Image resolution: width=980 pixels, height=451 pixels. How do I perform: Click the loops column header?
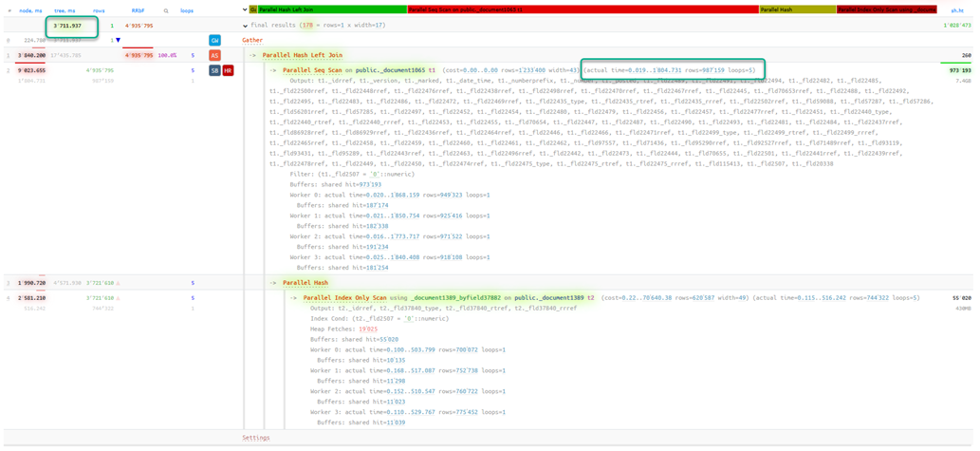[187, 10]
